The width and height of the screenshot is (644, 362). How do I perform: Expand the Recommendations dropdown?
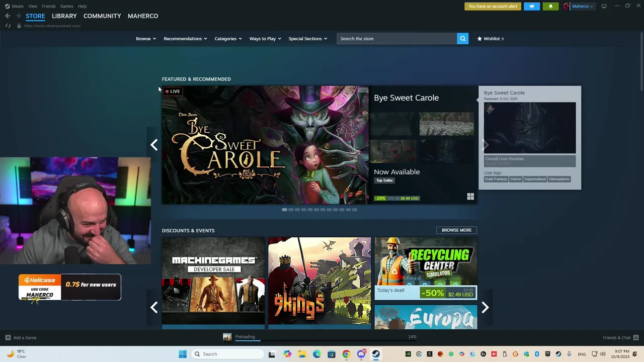(x=185, y=39)
